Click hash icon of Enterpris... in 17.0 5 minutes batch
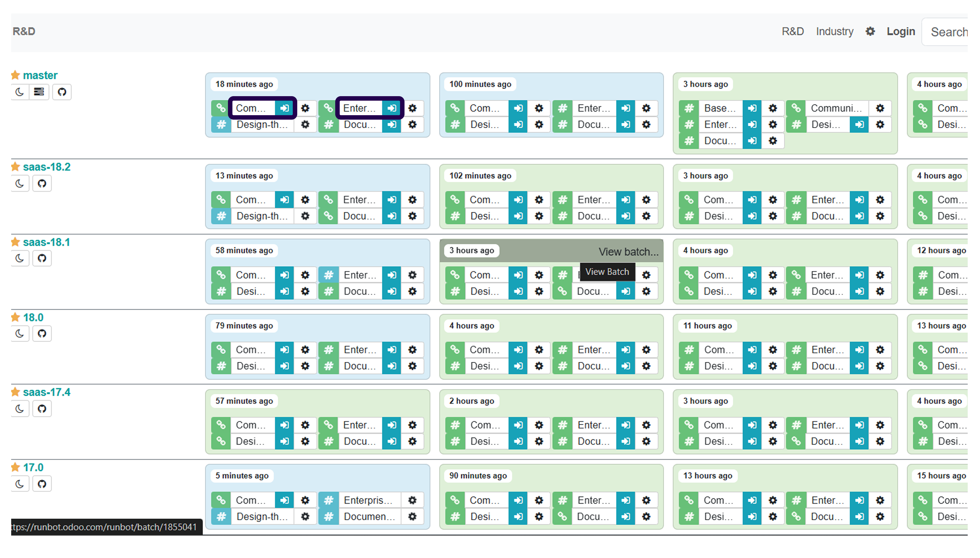Screen dimensions: 980x558 tap(329, 500)
